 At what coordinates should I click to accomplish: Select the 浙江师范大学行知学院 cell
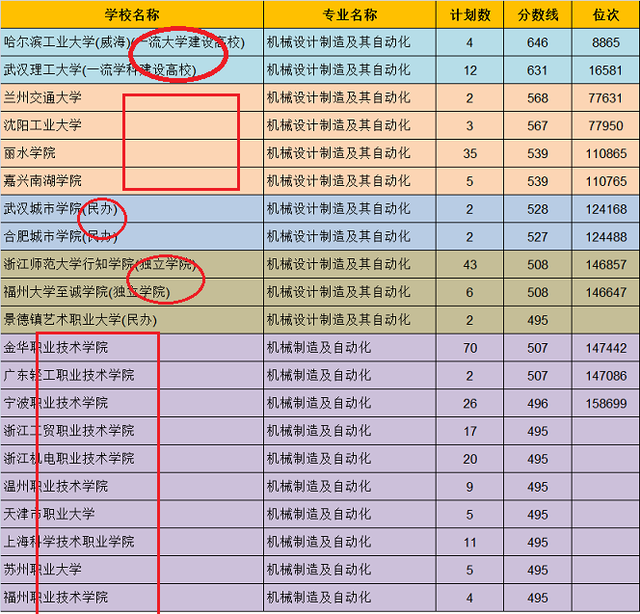[132, 265]
